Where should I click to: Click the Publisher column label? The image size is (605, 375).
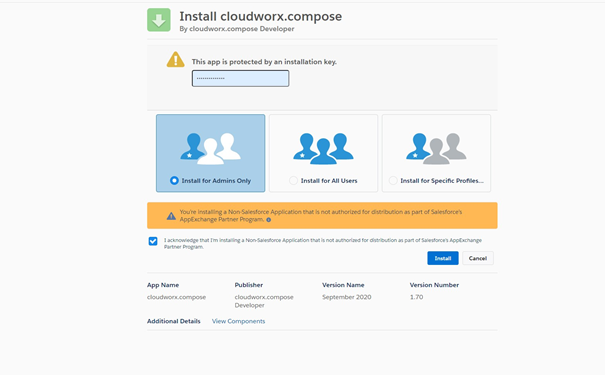[x=248, y=285]
